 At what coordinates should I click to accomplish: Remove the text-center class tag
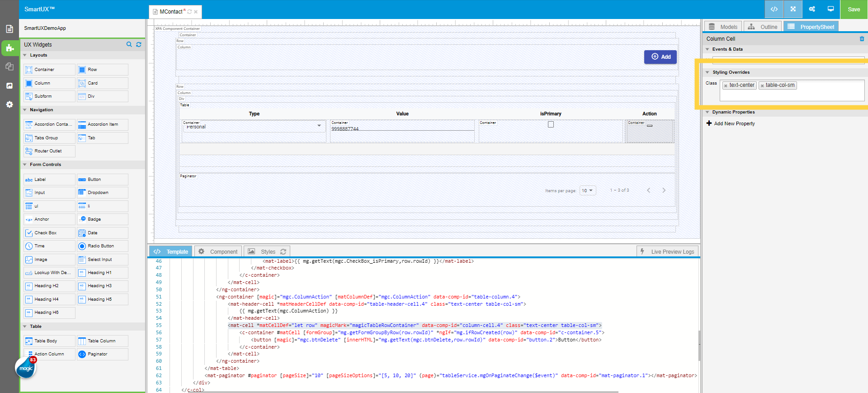tap(726, 85)
